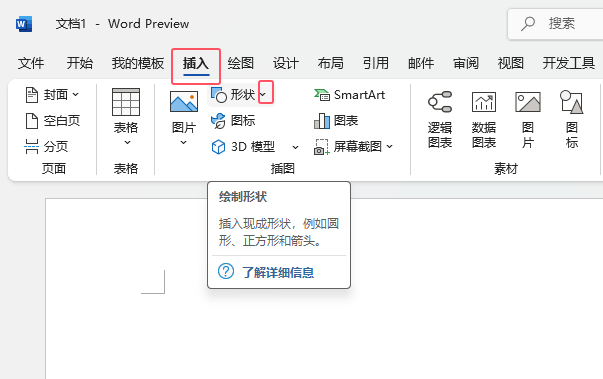Click the 文档1 - Word Preview title text
The image size is (603, 379).
(x=122, y=24)
